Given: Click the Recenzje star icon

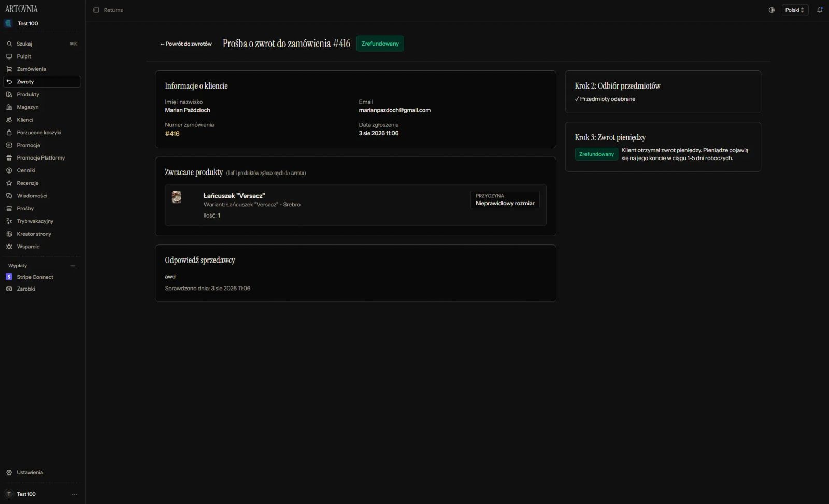Looking at the screenshot, I should coord(9,183).
